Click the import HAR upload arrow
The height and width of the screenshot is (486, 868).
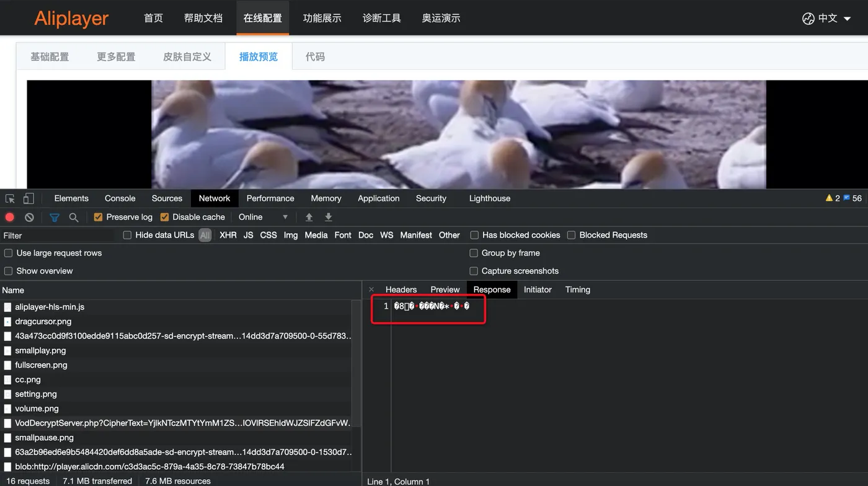tap(309, 217)
